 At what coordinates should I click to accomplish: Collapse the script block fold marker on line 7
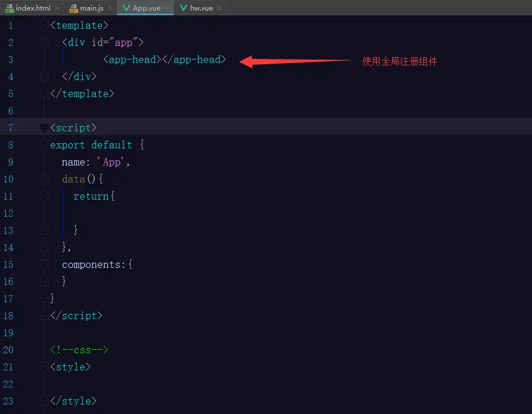[x=44, y=128]
